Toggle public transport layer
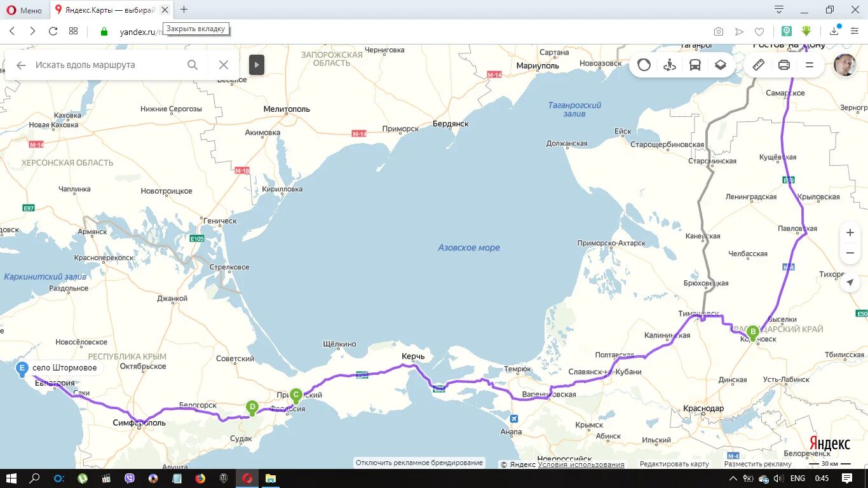 click(695, 65)
